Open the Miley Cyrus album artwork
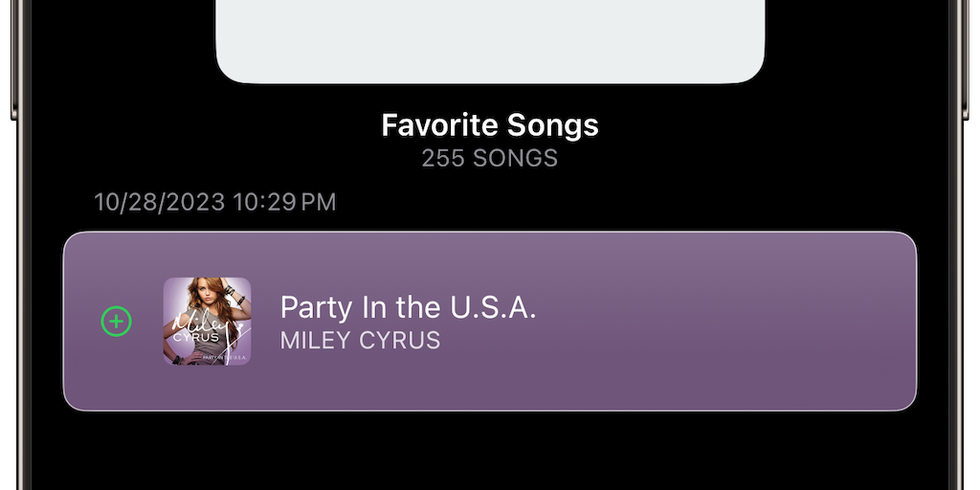The width and height of the screenshot is (980, 490). click(x=207, y=322)
